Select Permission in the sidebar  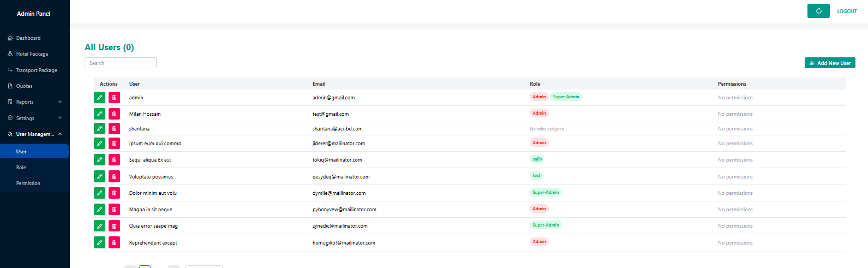pyautogui.click(x=28, y=183)
